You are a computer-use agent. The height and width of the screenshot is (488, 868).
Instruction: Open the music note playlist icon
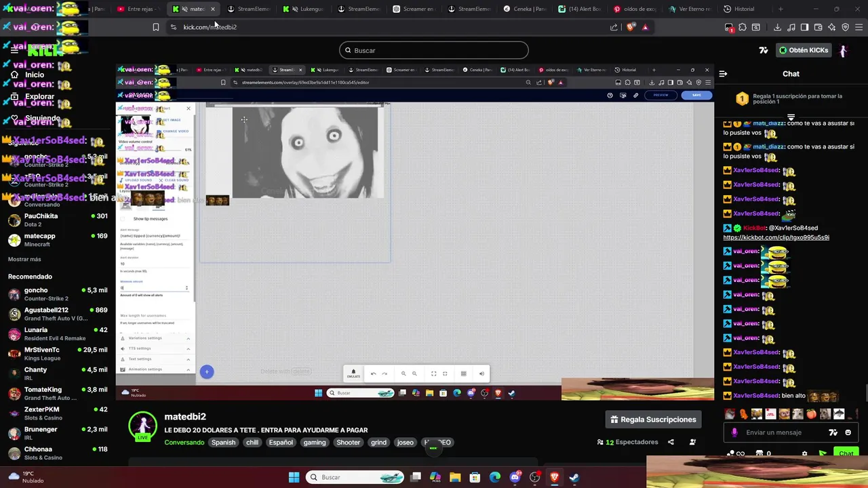791,27
